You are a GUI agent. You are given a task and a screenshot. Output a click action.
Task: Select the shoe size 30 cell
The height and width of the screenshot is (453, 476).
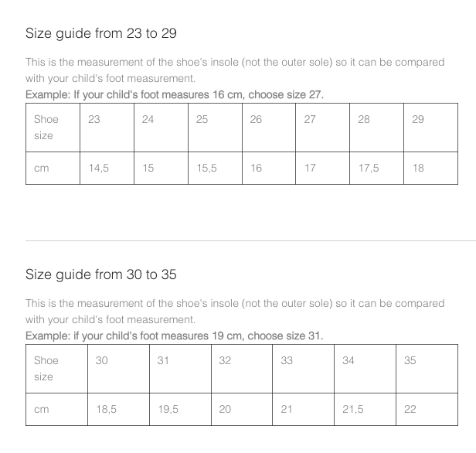click(118, 369)
